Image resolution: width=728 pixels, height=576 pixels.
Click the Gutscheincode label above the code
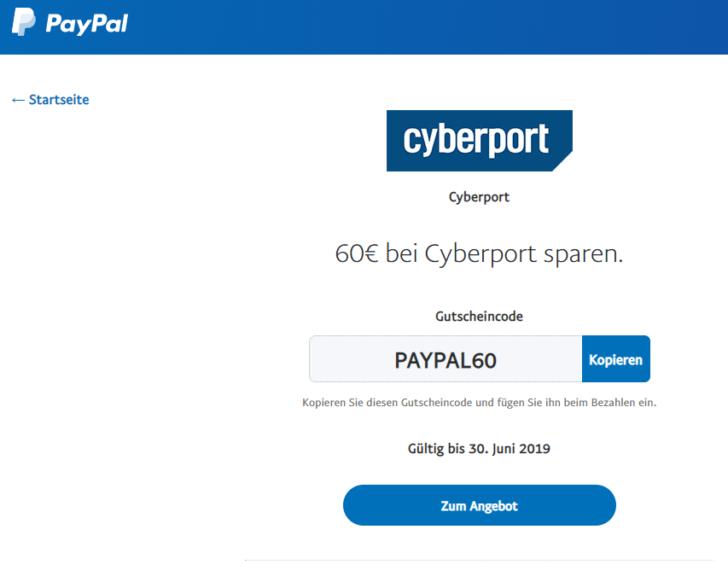pyautogui.click(x=479, y=316)
